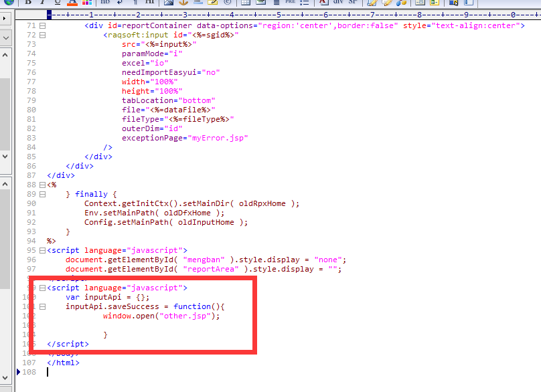The width and height of the screenshot is (541, 392).
Task: Click line number 107
Action: point(29,363)
